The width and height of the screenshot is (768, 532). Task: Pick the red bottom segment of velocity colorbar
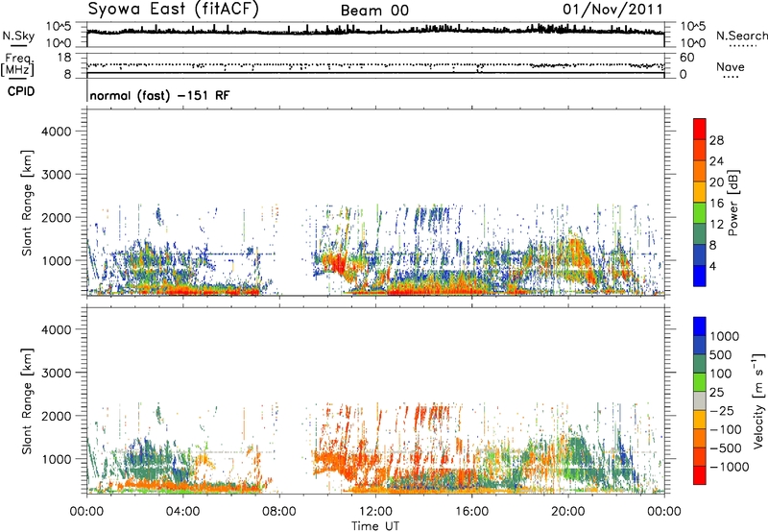pos(700,475)
